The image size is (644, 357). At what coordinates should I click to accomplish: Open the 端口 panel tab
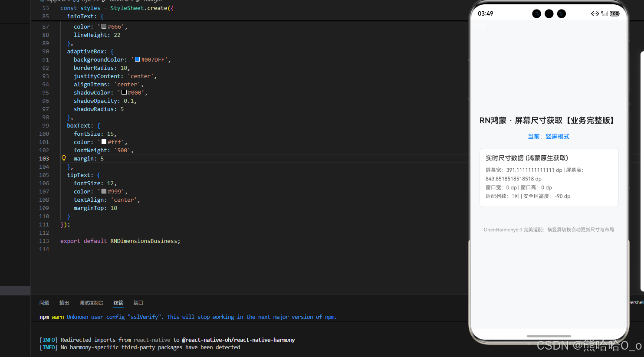click(x=138, y=303)
